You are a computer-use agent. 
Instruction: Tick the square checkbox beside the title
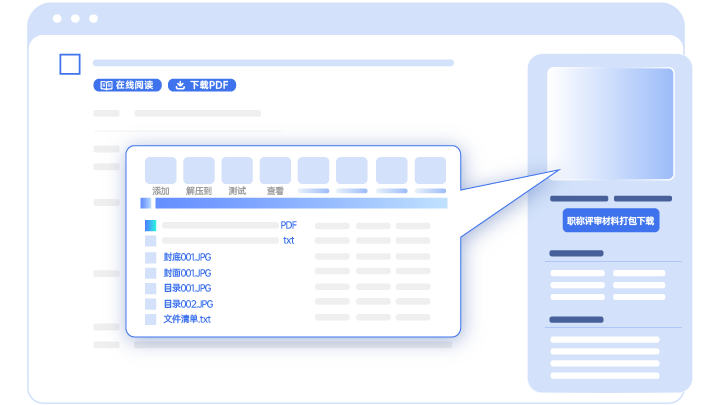coord(69,64)
